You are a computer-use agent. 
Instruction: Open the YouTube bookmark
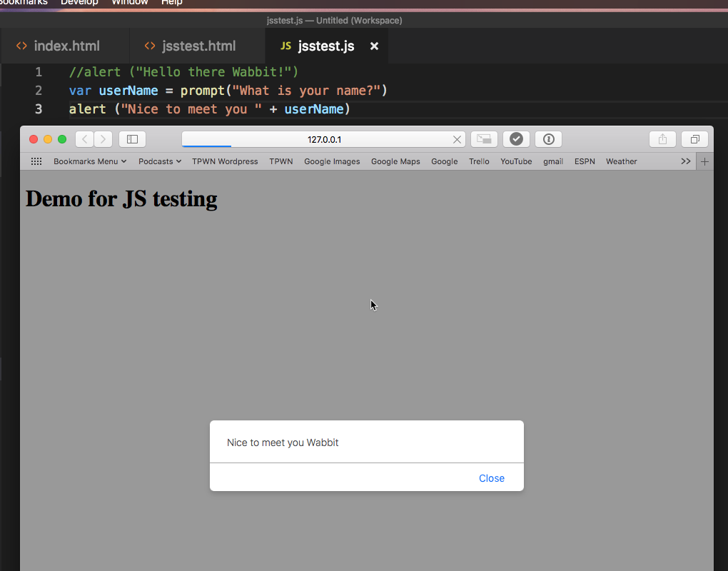(516, 161)
